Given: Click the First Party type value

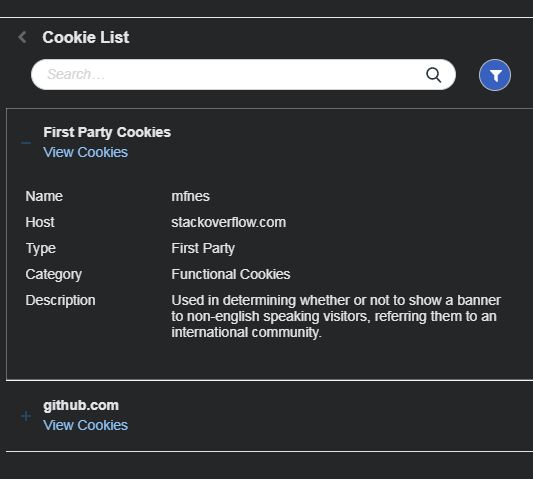Looking at the screenshot, I should (x=203, y=249).
